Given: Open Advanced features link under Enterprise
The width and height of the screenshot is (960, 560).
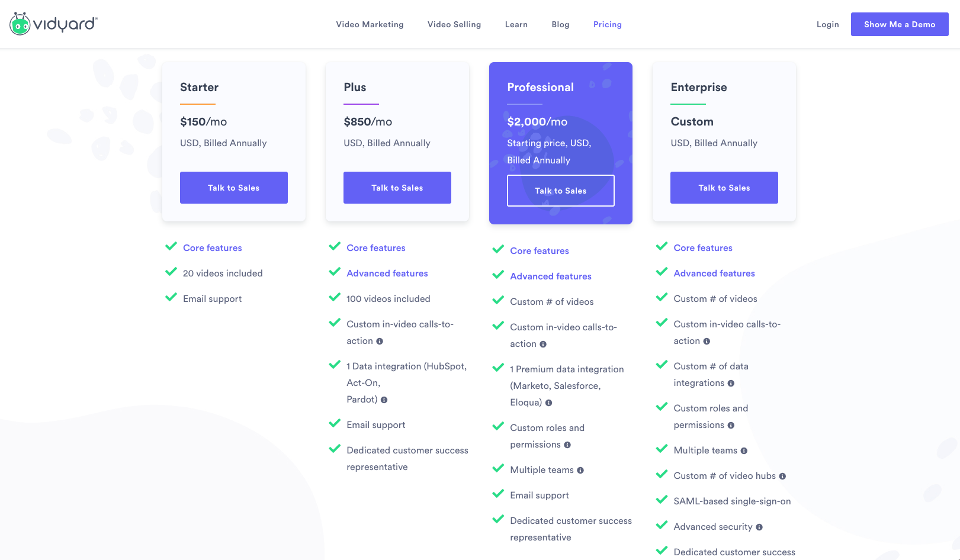Looking at the screenshot, I should click(x=714, y=273).
